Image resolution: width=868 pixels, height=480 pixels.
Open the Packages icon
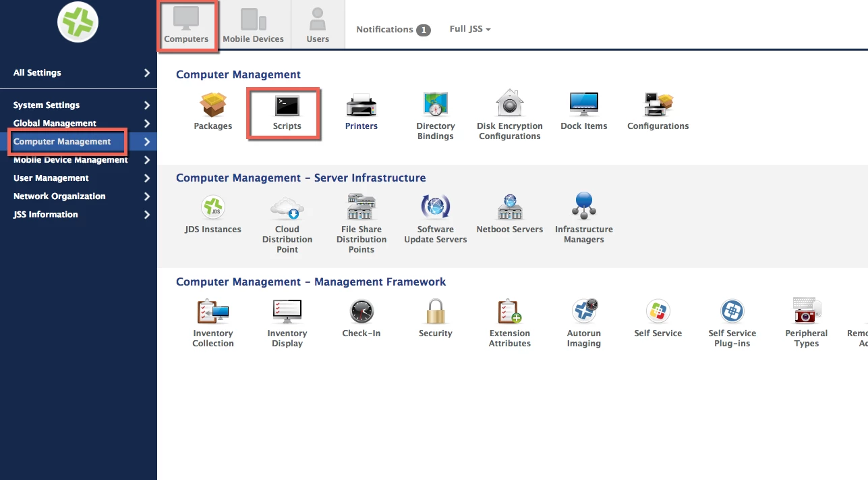tap(213, 105)
